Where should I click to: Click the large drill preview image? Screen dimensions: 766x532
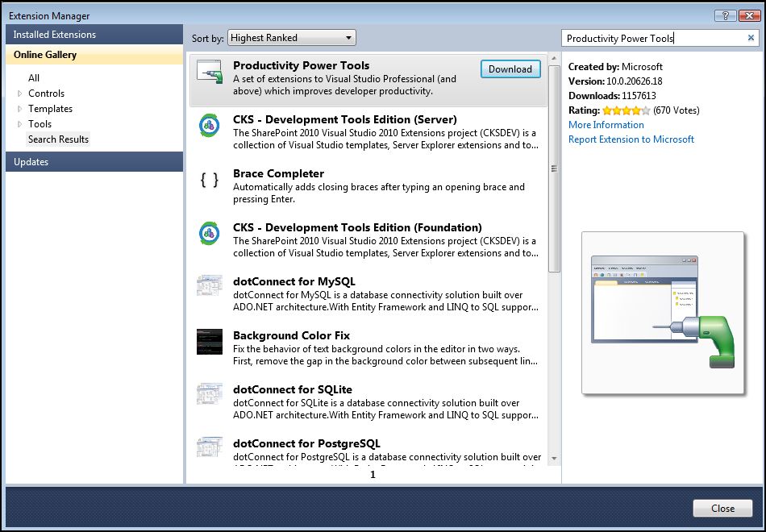[663, 313]
